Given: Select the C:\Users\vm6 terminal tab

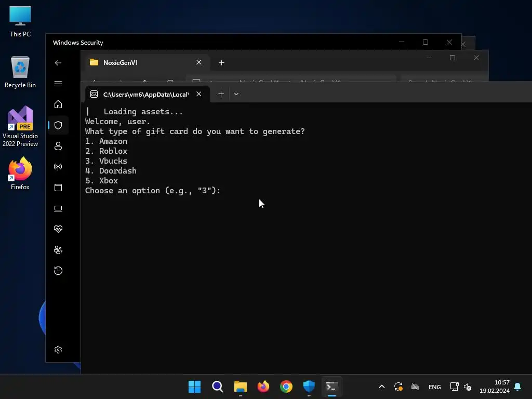Looking at the screenshot, I should [147, 95].
